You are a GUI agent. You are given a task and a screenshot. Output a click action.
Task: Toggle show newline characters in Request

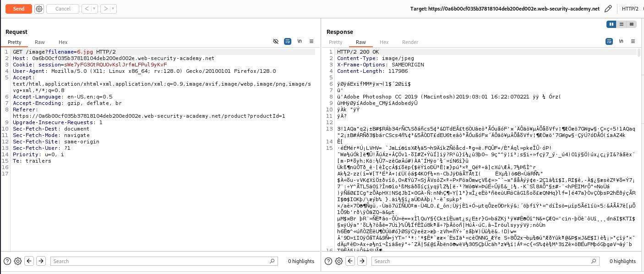300,41
